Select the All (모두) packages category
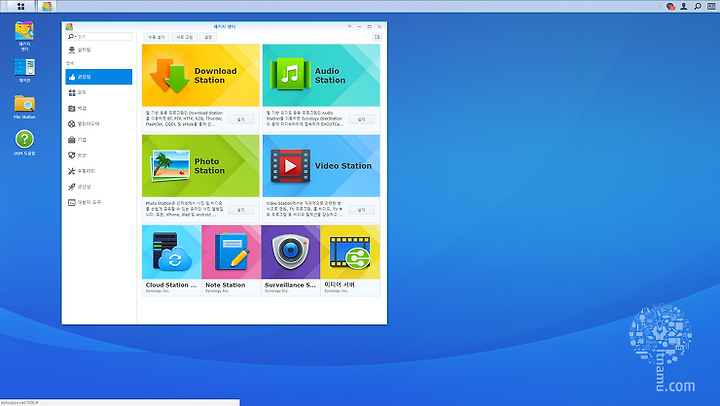Image resolution: width=720 pixels, height=406 pixels. click(99, 92)
